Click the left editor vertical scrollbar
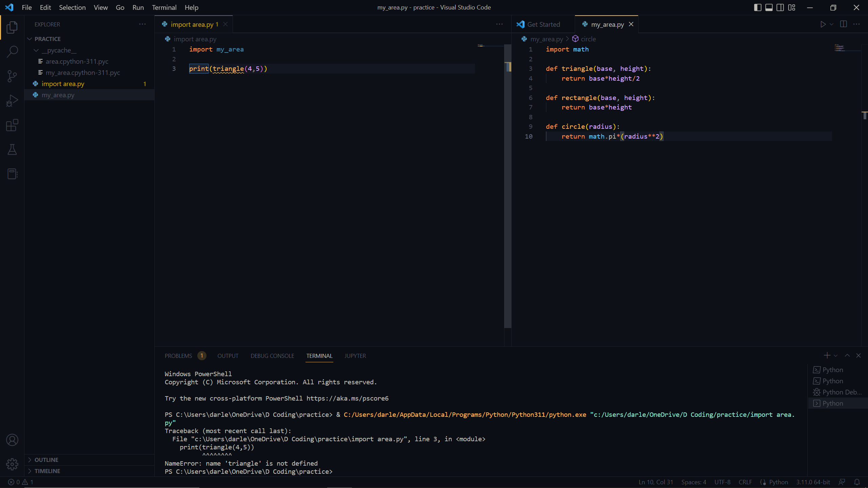 [508, 186]
